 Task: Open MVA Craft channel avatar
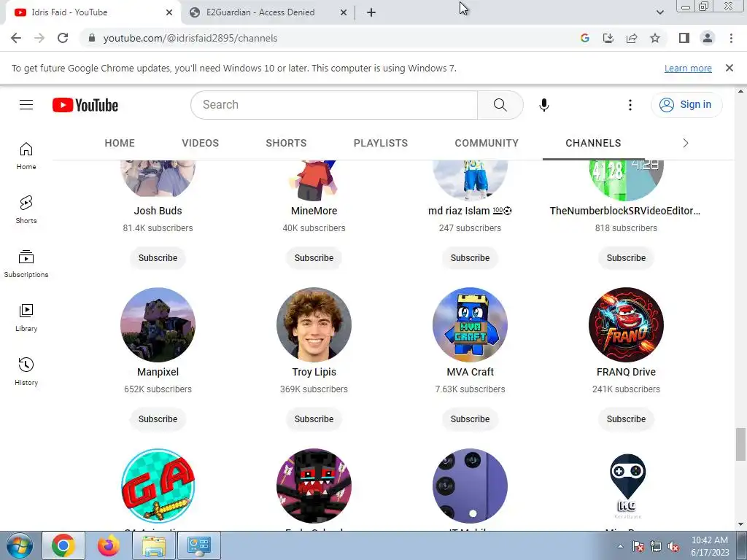(x=471, y=324)
